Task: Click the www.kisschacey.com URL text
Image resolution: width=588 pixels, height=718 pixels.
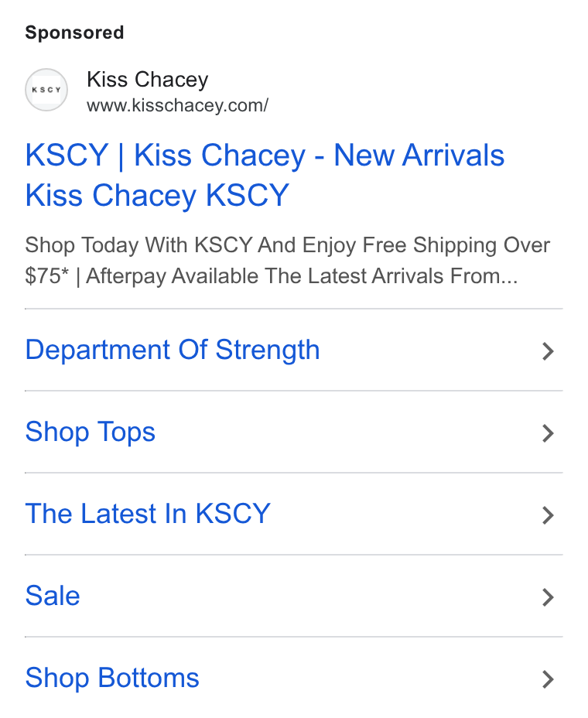Action: 178,105
